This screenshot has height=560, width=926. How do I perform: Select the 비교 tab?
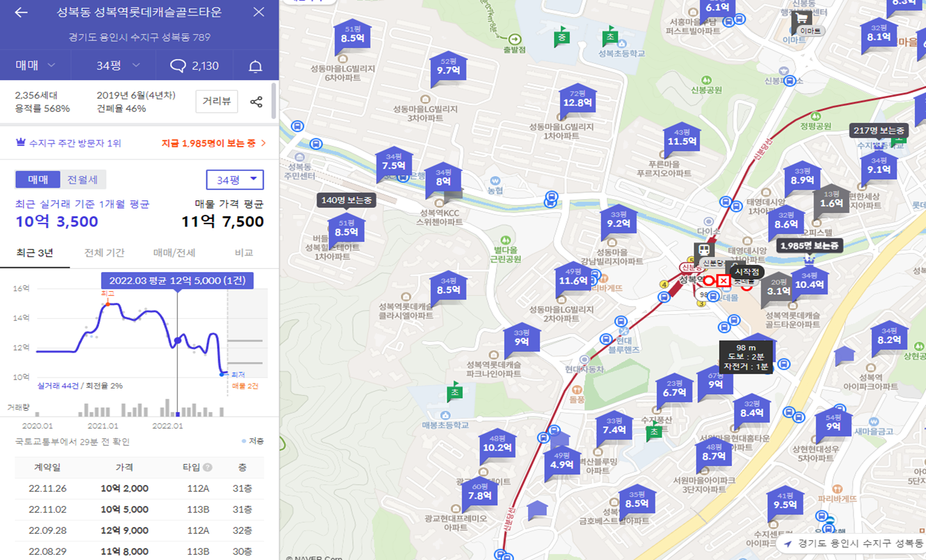pos(244,253)
